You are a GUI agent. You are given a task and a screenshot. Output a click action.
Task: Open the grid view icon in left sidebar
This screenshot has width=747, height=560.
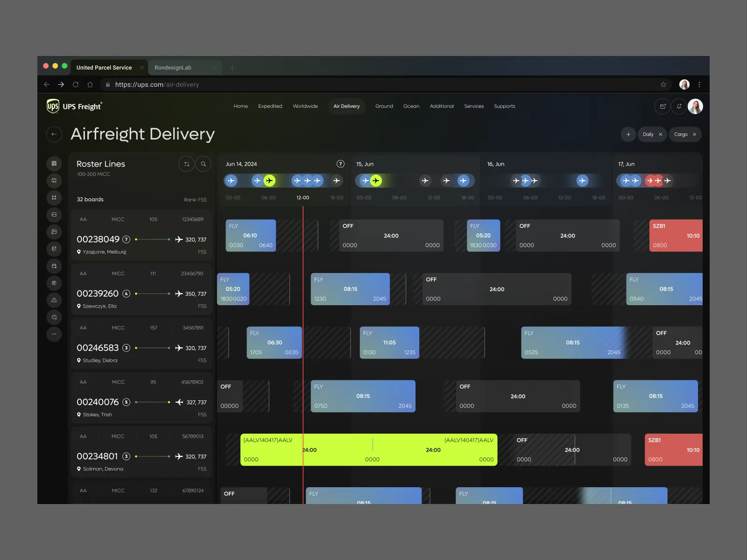[54, 163]
